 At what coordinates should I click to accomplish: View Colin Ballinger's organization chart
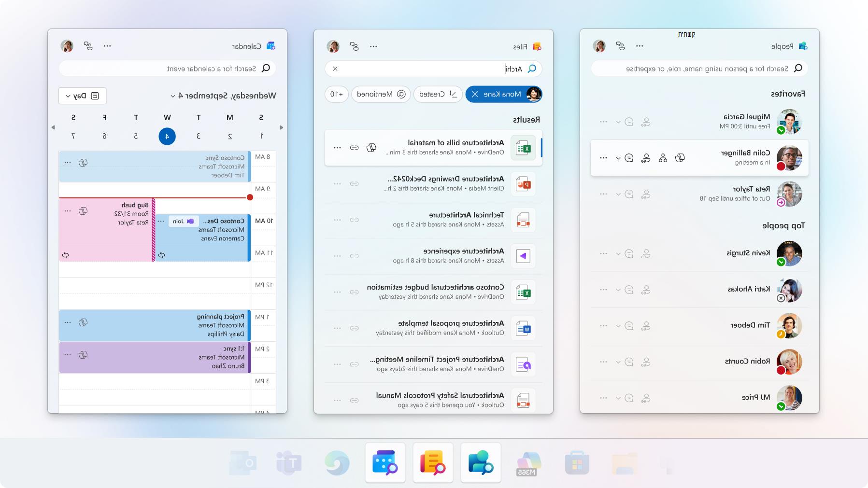663,158
